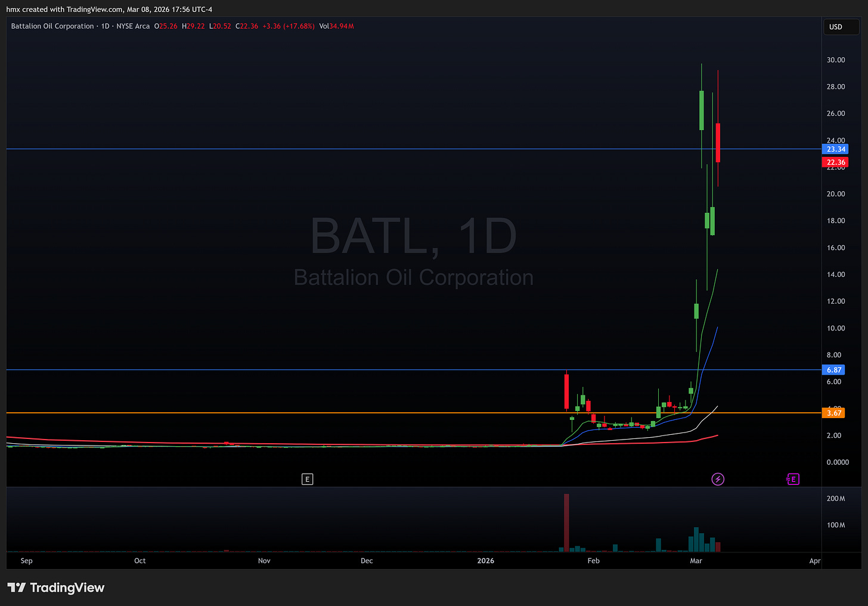Click the high value H29.22
The width and height of the screenshot is (868, 606).
(x=193, y=26)
